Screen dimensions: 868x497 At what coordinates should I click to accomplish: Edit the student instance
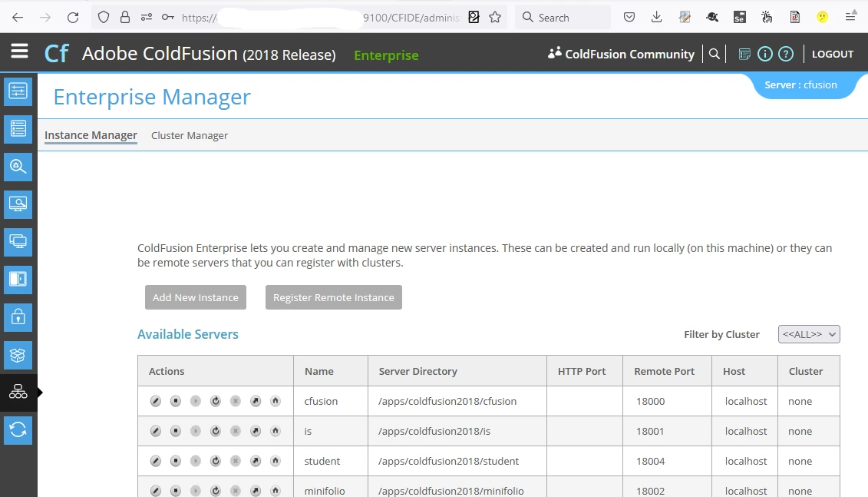(x=156, y=461)
